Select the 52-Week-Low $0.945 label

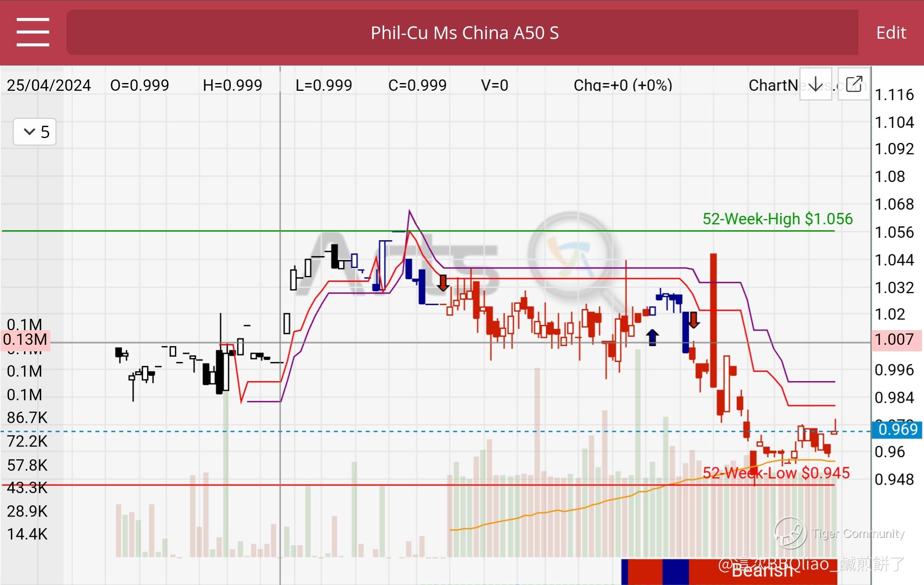pos(776,473)
